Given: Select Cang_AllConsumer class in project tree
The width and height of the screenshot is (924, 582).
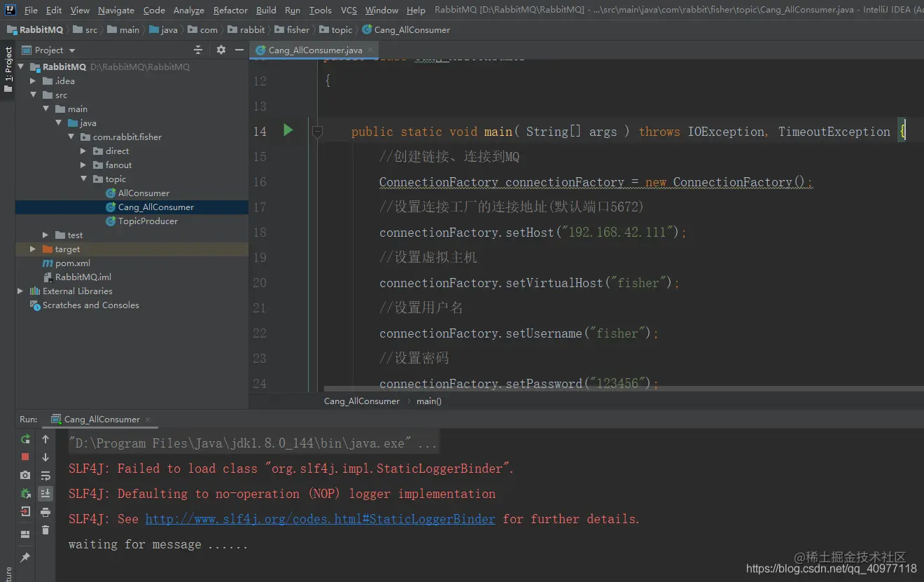Looking at the screenshot, I should [156, 207].
